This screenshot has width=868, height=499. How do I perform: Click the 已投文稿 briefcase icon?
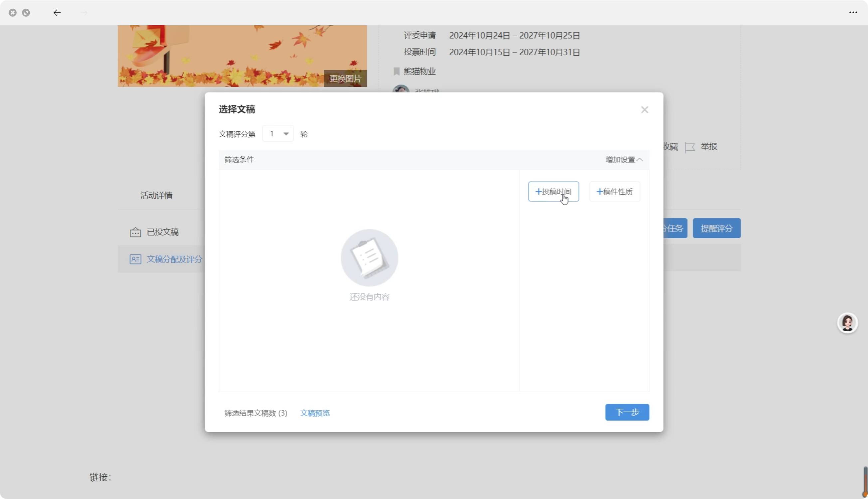[135, 232]
